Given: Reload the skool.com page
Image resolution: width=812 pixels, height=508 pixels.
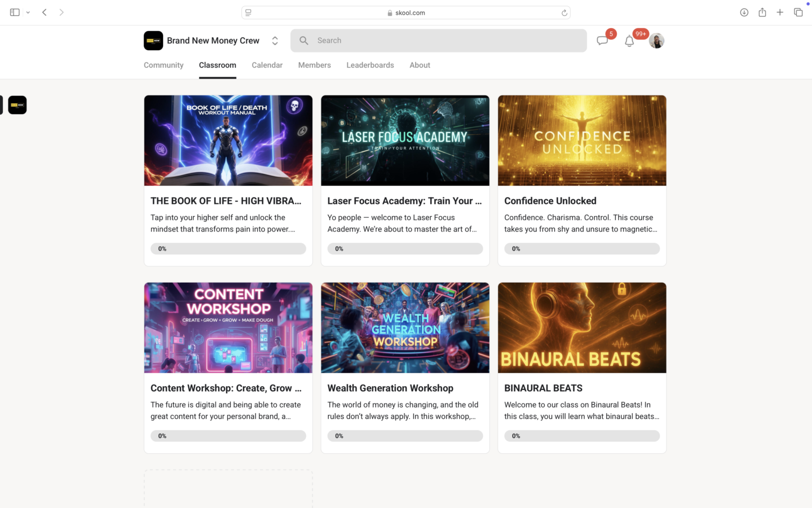Looking at the screenshot, I should click(564, 12).
